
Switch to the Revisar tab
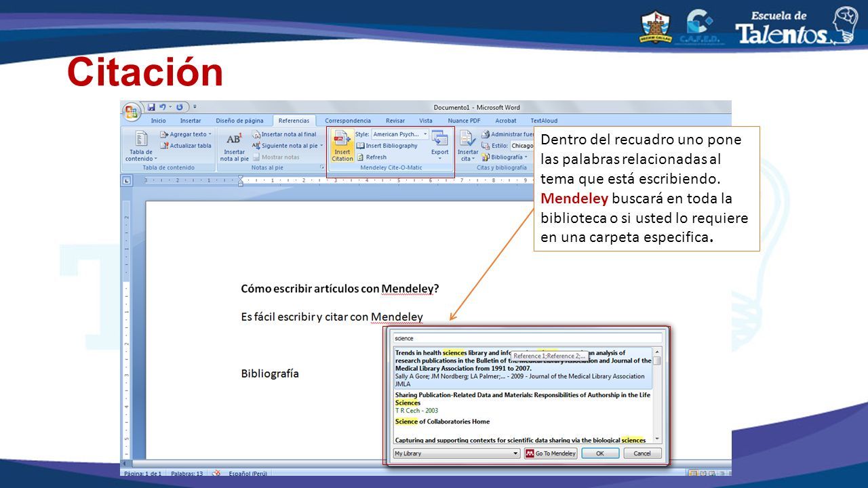click(395, 121)
